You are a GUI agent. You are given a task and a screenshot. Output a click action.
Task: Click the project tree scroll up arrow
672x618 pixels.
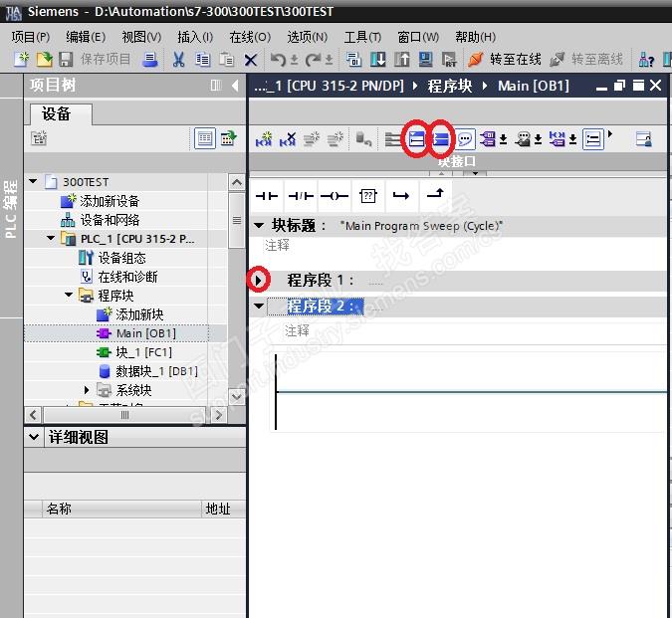pos(237,183)
